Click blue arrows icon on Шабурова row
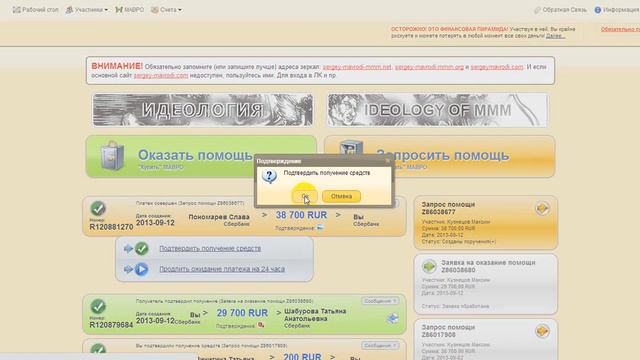Image resolution: width=640 pixels, height=360 pixels. (393, 318)
